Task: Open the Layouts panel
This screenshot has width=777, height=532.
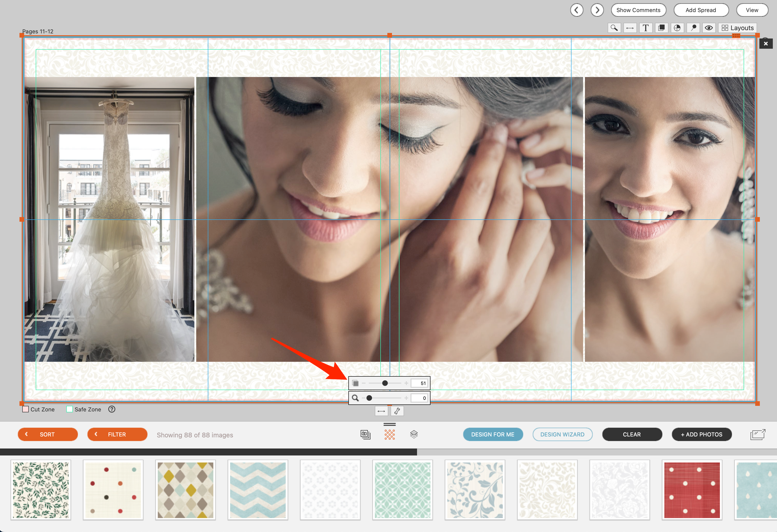Action: coord(737,28)
